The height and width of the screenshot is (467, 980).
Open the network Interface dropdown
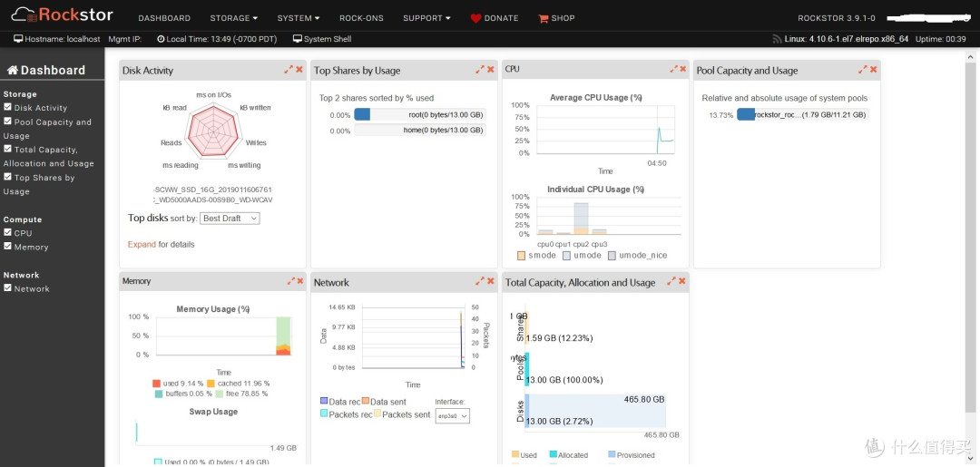[x=452, y=416]
